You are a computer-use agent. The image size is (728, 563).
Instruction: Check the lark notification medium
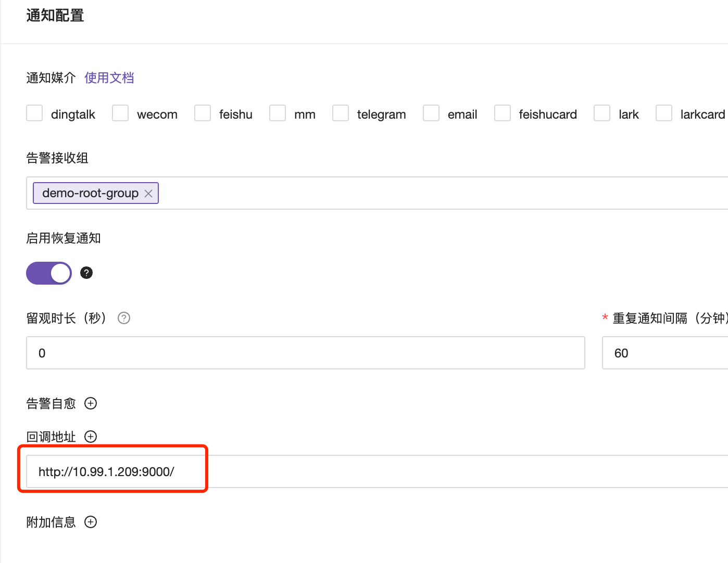click(602, 113)
